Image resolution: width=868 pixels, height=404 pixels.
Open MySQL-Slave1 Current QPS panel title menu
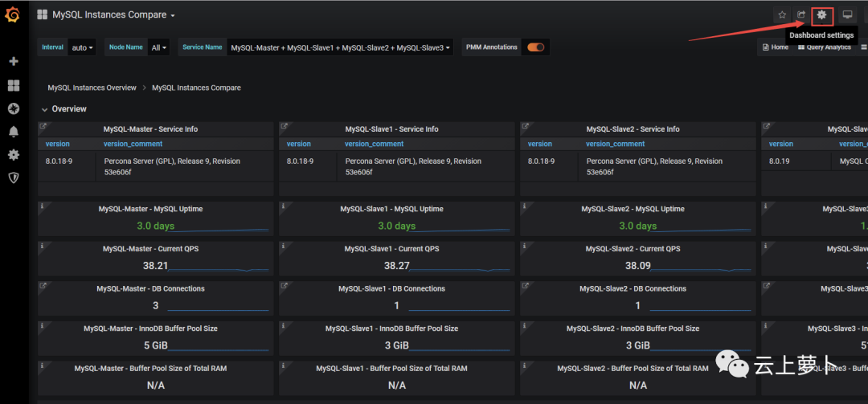tap(392, 249)
